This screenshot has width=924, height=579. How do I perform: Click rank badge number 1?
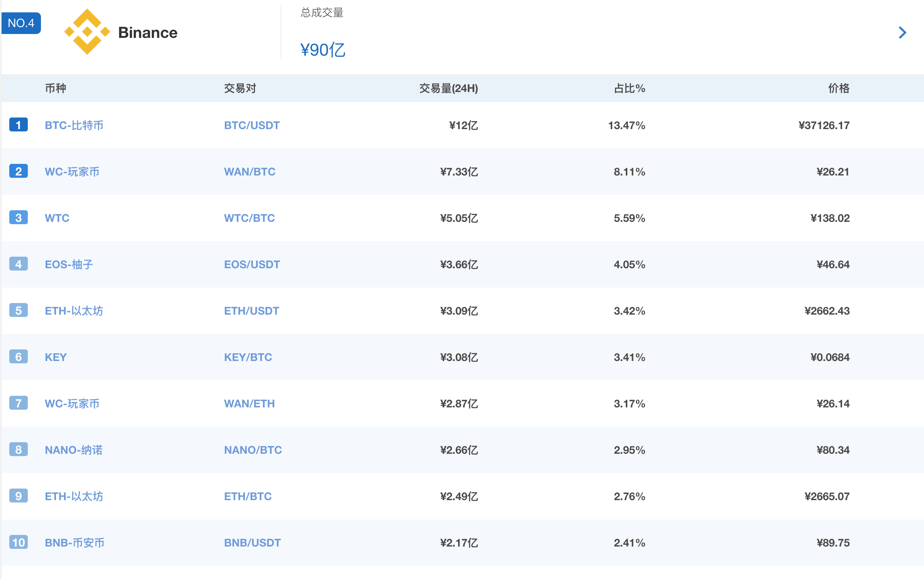[18, 125]
